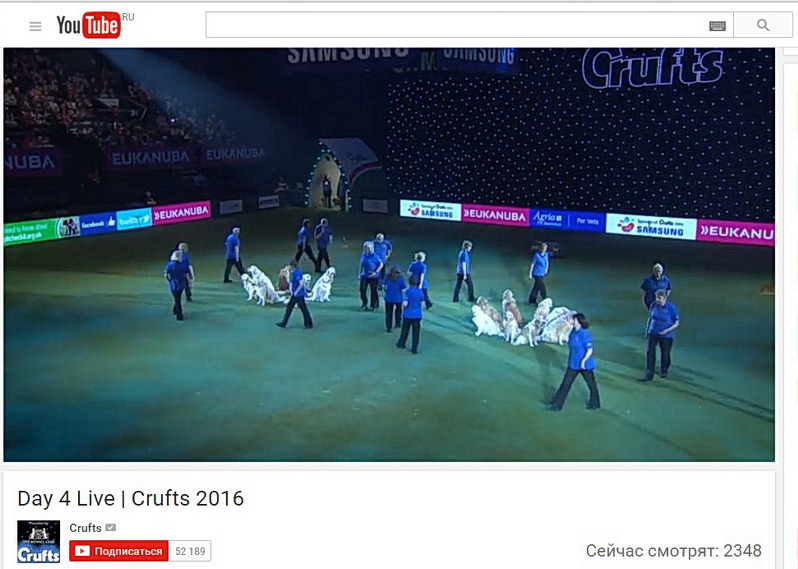Viewport: 798px width, 569px height.
Task: Focus the YouTube search input field
Action: point(469,25)
